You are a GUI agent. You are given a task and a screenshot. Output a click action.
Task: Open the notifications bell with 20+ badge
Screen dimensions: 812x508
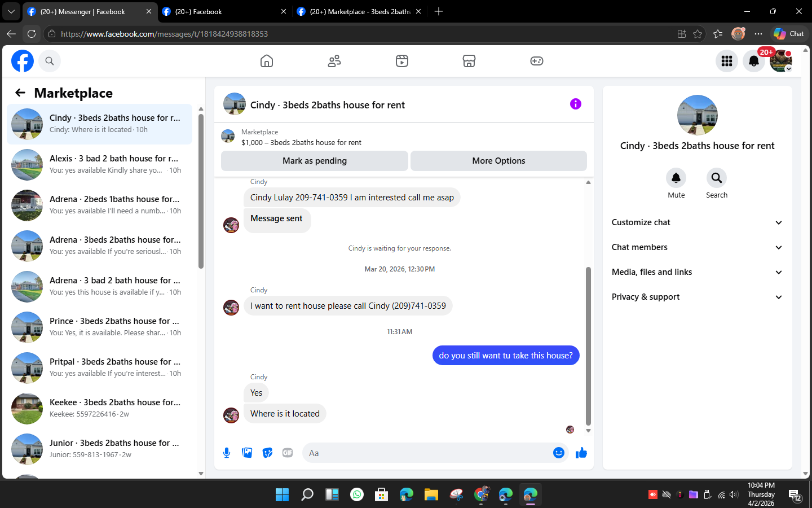pos(754,61)
